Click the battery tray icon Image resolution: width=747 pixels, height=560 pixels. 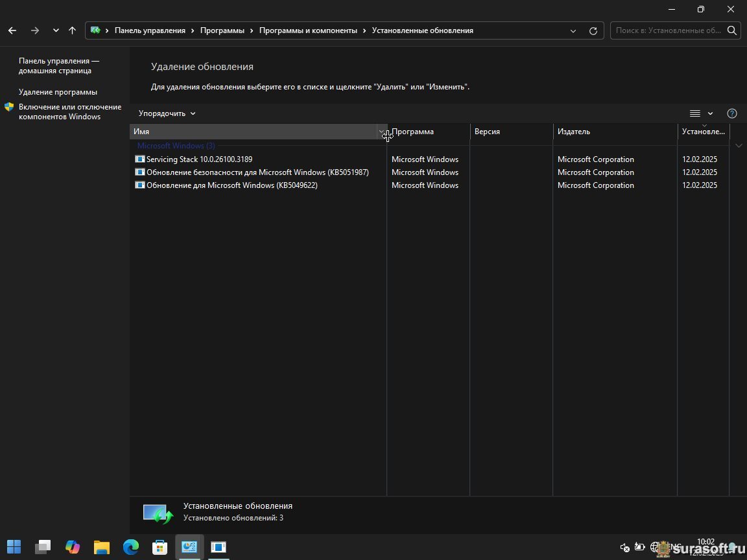(x=640, y=547)
